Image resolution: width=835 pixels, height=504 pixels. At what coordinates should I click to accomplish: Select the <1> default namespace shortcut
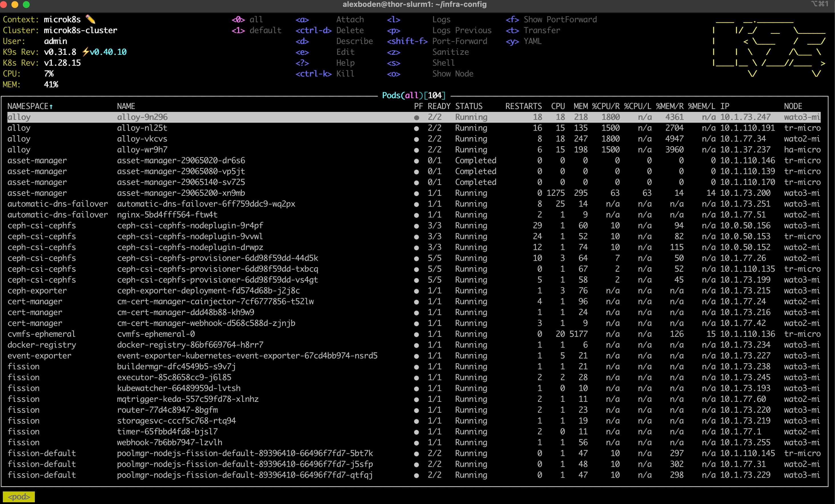pos(256,30)
